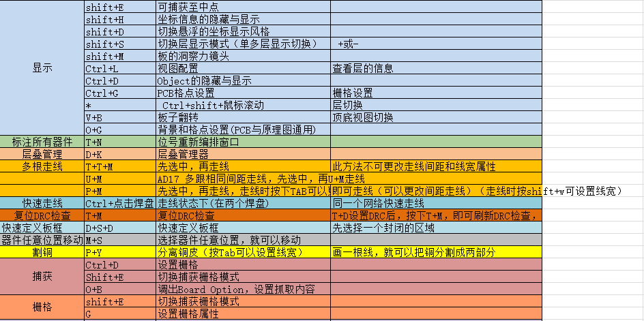The width and height of the screenshot is (644, 321).
Task: Click the Ctrl+G shortcut cell
Action: (120, 93)
